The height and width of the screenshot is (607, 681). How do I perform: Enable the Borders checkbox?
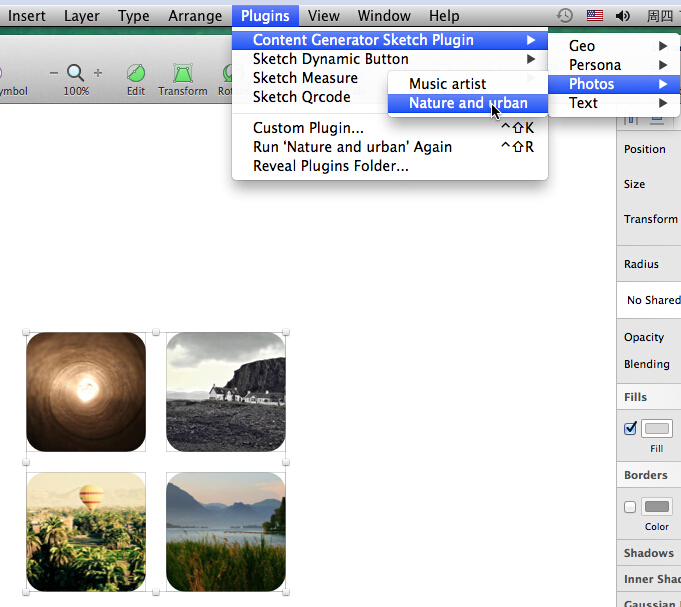(630, 507)
